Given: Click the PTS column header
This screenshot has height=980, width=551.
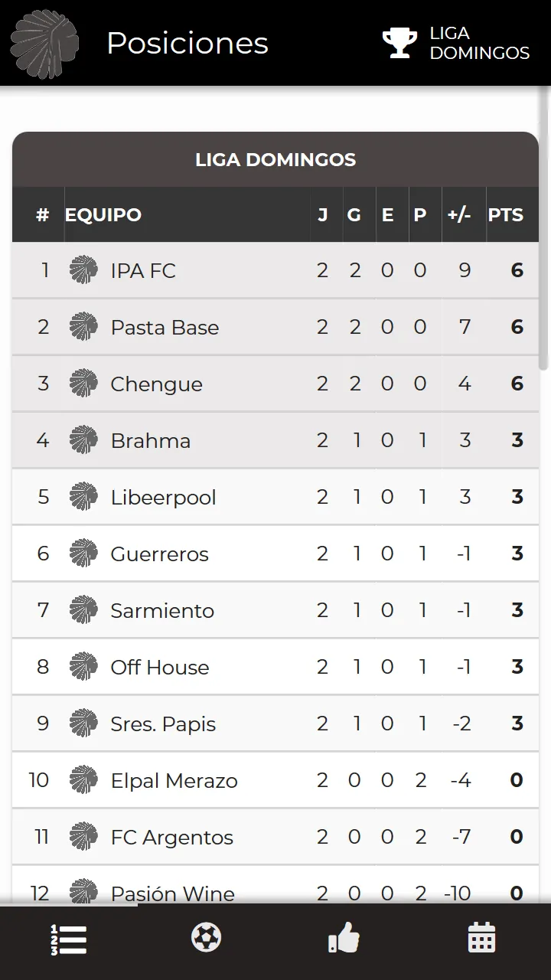Looking at the screenshot, I should [x=505, y=215].
